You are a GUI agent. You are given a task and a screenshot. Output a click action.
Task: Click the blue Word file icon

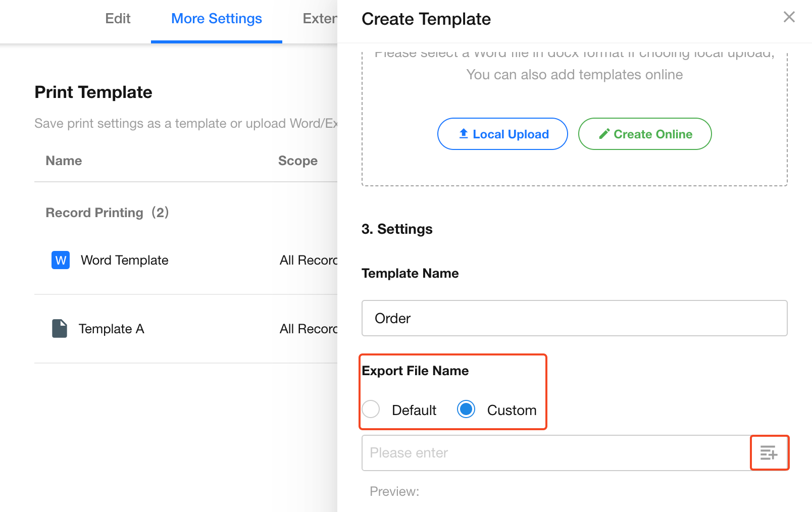61,260
